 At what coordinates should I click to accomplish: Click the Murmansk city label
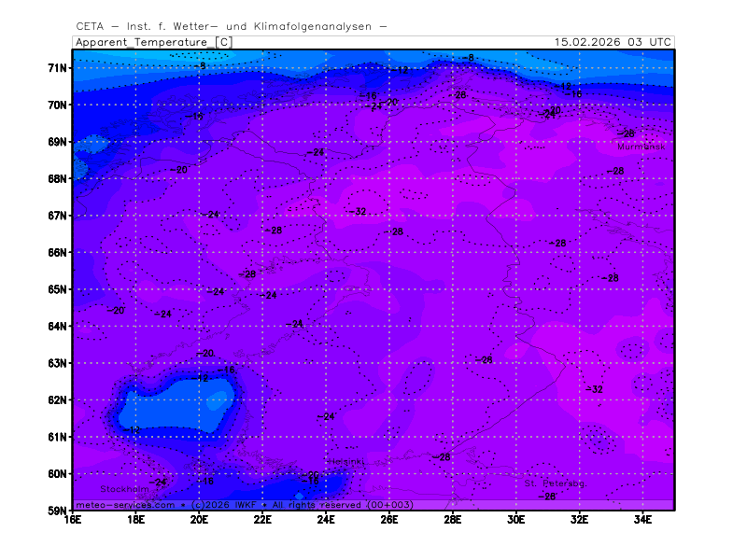(x=641, y=147)
